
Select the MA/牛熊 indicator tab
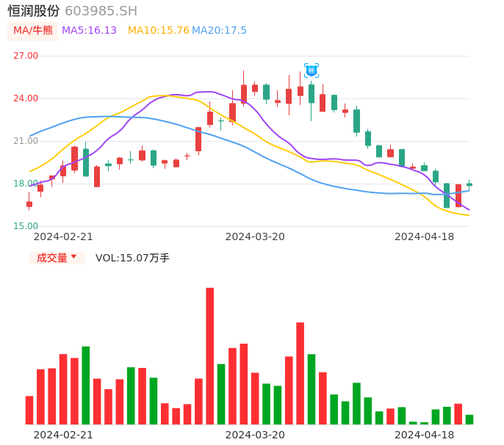pos(33,31)
